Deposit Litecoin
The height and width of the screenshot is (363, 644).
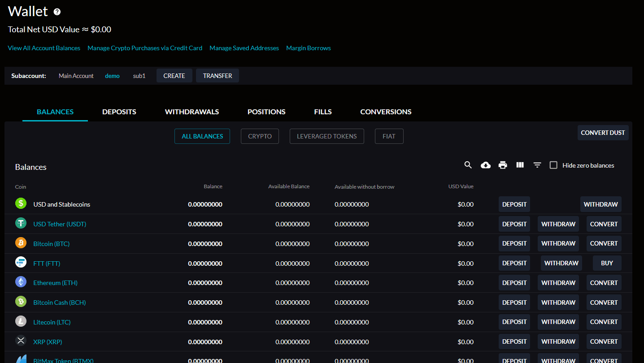tap(514, 322)
